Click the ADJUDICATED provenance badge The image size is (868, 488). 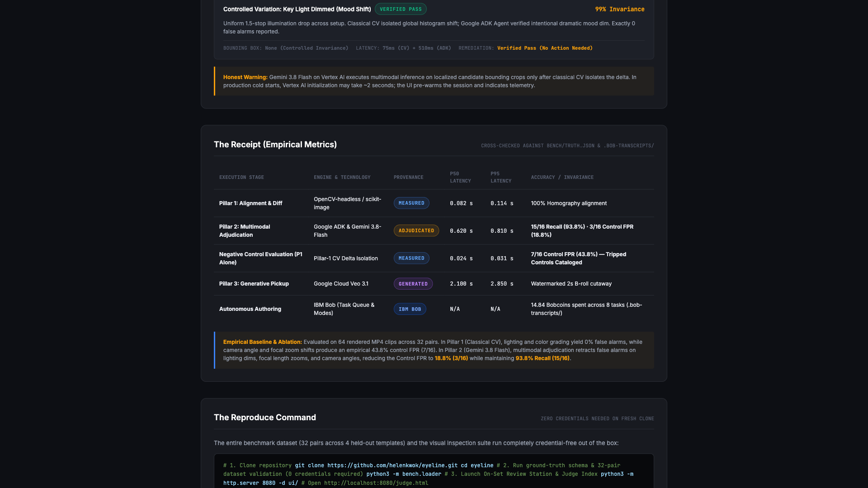click(416, 231)
